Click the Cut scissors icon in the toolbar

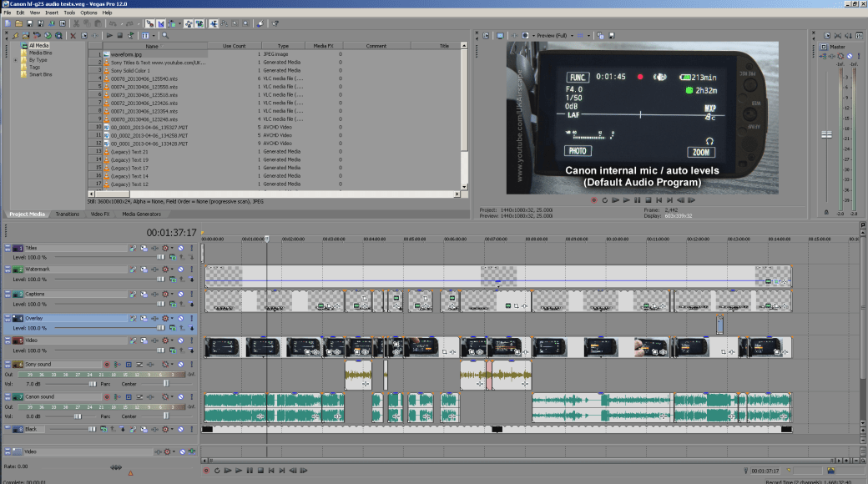click(75, 23)
